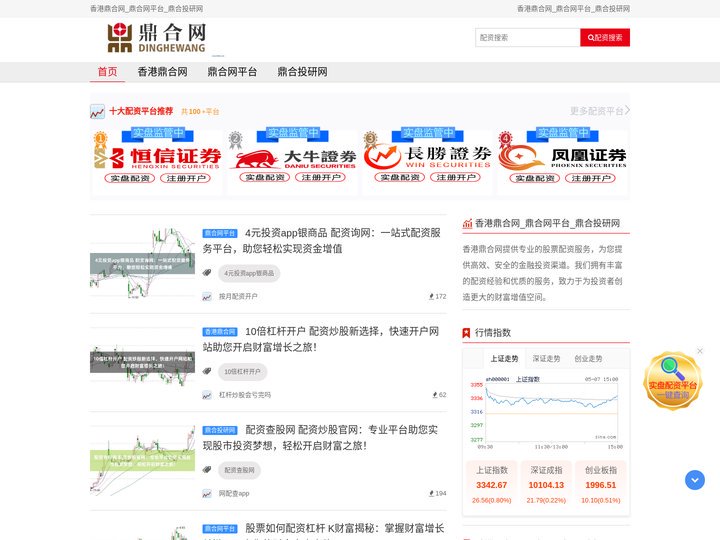Click the top-left 香港鼎合网_鼎合网平台_鼎合投研网 text

[146, 9]
